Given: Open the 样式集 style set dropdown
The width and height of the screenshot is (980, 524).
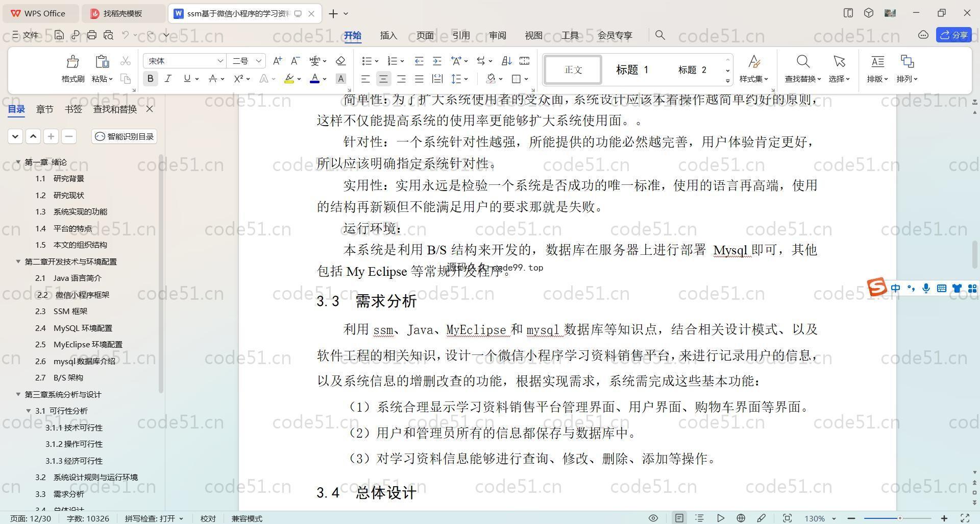Looking at the screenshot, I should (x=753, y=79).
